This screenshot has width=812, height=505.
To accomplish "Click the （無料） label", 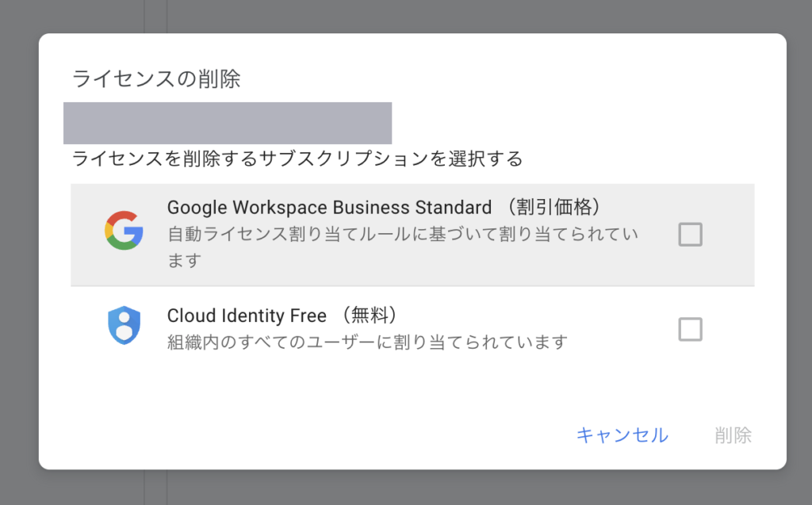I will pos(369,316).
